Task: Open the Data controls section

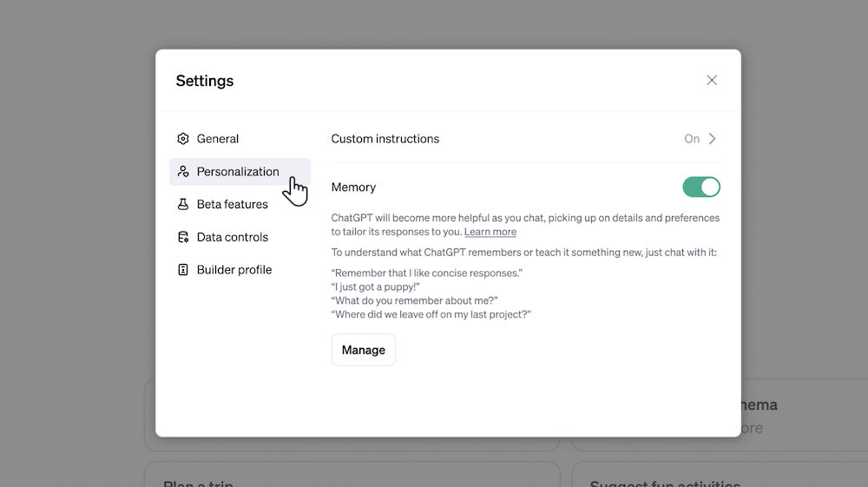Action: (x=233, y=237)
